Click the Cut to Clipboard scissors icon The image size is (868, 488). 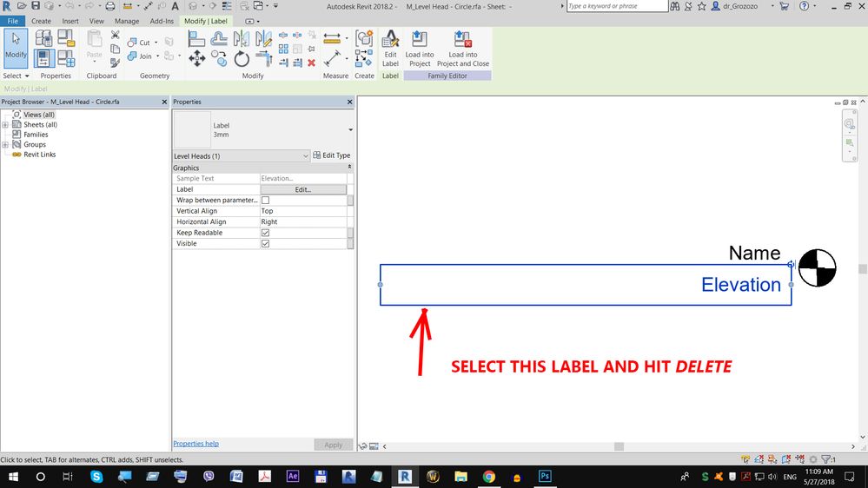[116, 35]
